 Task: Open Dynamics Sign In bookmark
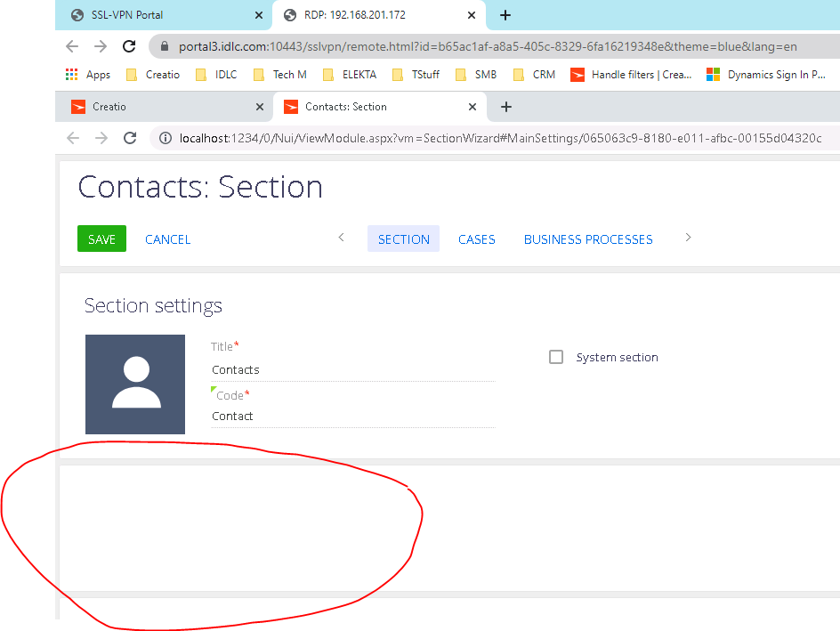tap(766, 75)
